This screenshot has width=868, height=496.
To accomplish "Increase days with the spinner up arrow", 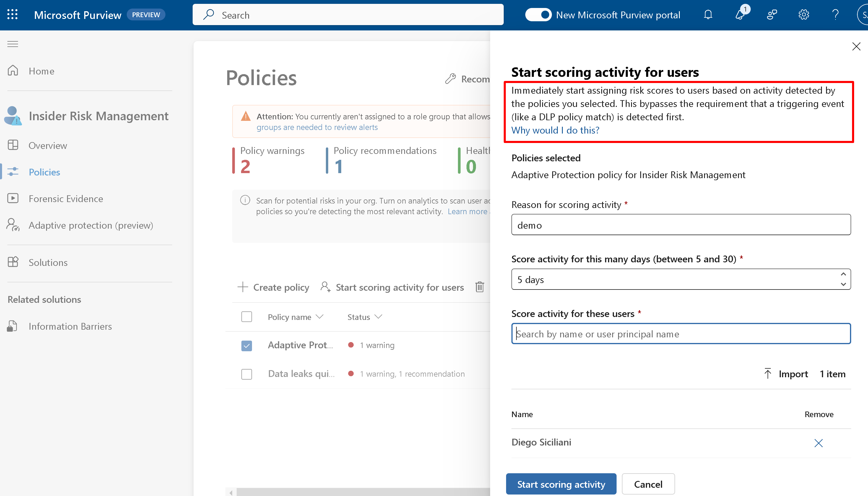I will 843,274.
